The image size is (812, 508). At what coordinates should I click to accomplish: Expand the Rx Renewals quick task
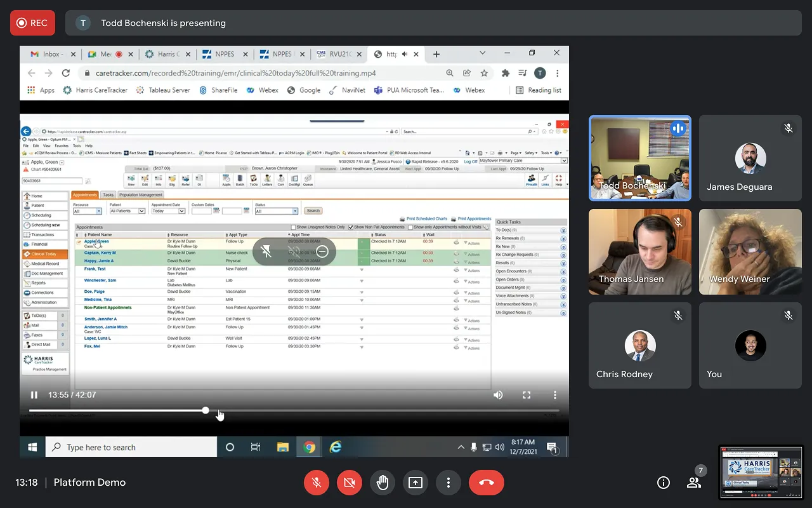click(x=563, y=238)
